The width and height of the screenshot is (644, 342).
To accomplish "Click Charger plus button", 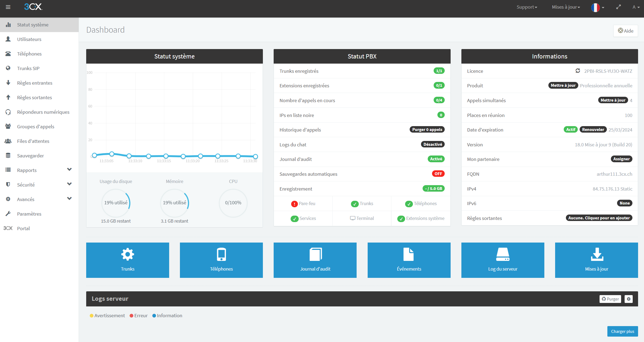I will pos(622,331).
